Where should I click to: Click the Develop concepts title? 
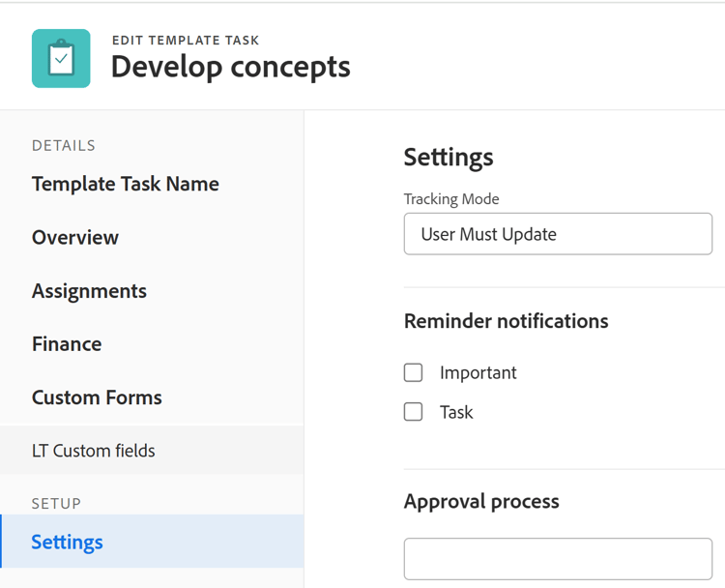point(230,67)
